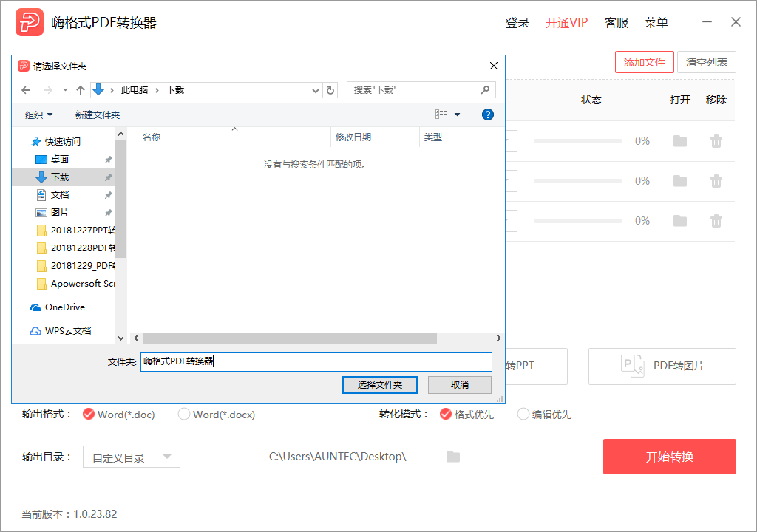Go back in the folder dialog
The image size is (757, 532).
point(26,90)
